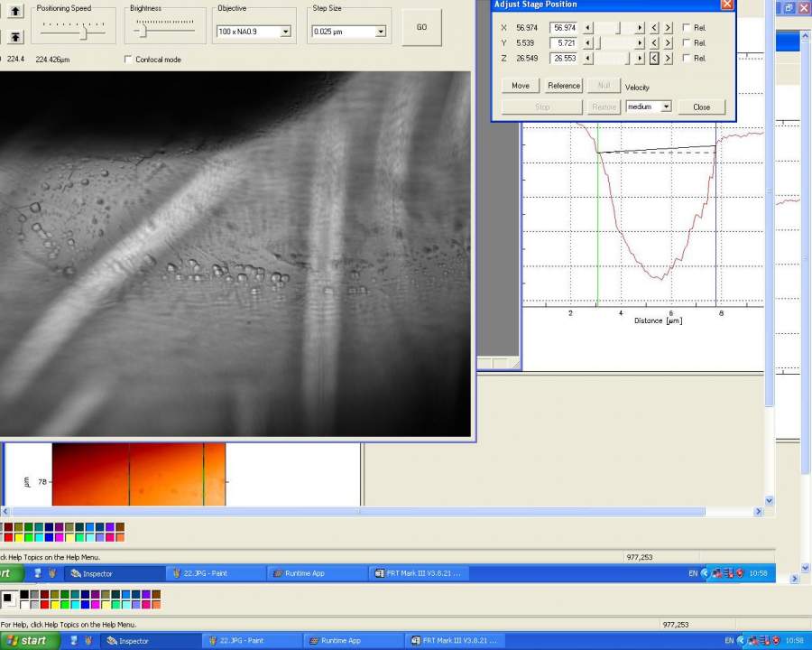Click the Y position input field

(564, 43)
